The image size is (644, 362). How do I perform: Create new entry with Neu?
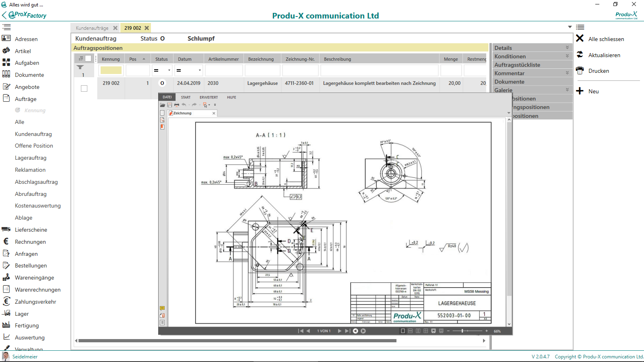pos(593,91)
